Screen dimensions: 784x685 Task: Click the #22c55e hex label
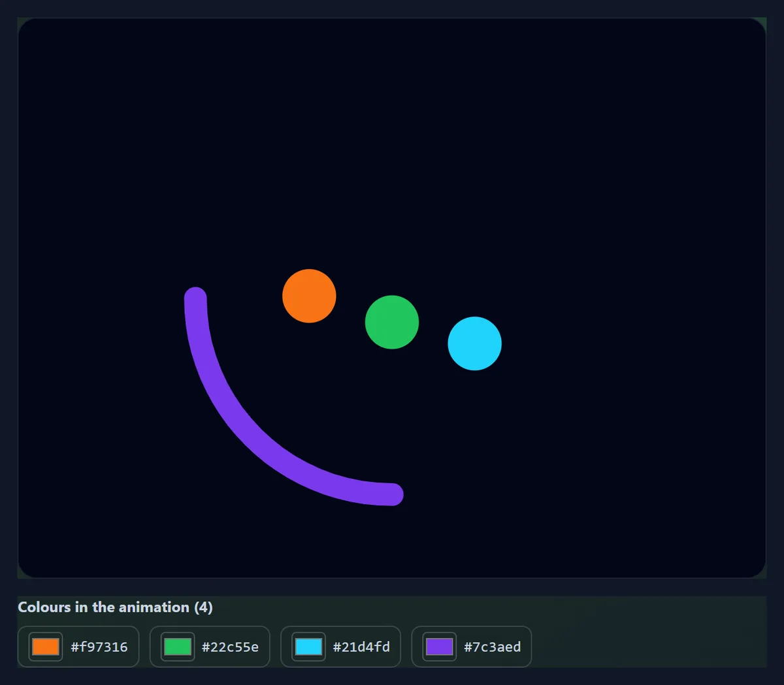click(x=230, y=647)
